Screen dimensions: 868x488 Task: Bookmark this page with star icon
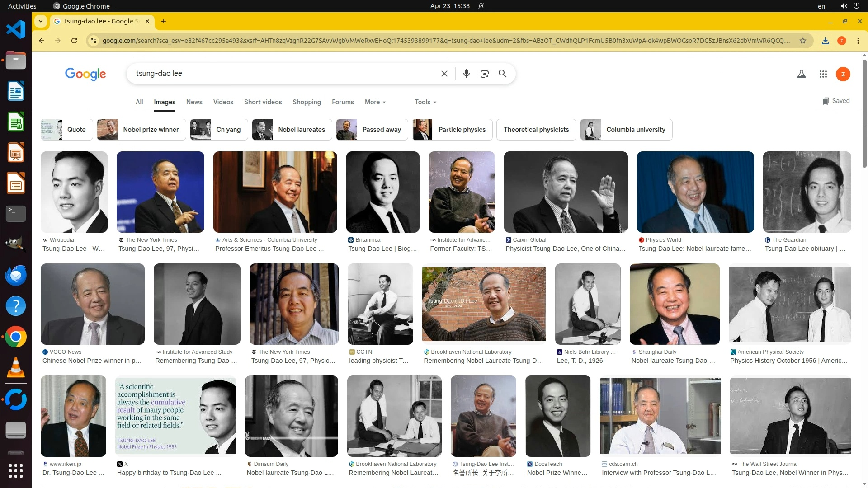802,41
